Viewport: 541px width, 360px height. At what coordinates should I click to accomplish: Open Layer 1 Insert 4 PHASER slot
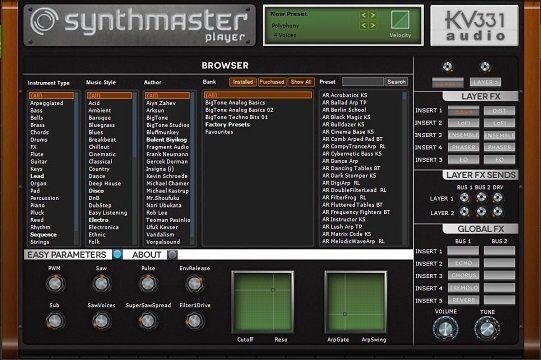[x=463, y=147]
